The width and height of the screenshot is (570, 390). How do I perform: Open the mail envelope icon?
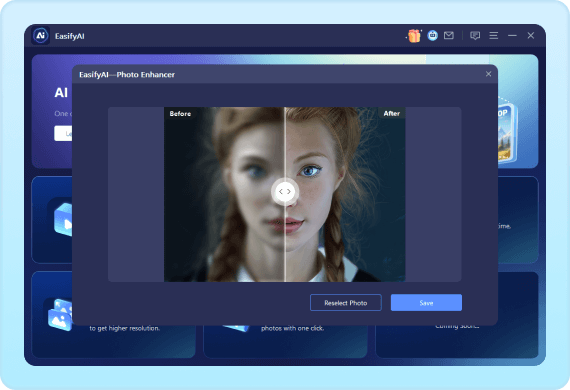(x=449, y=35)
